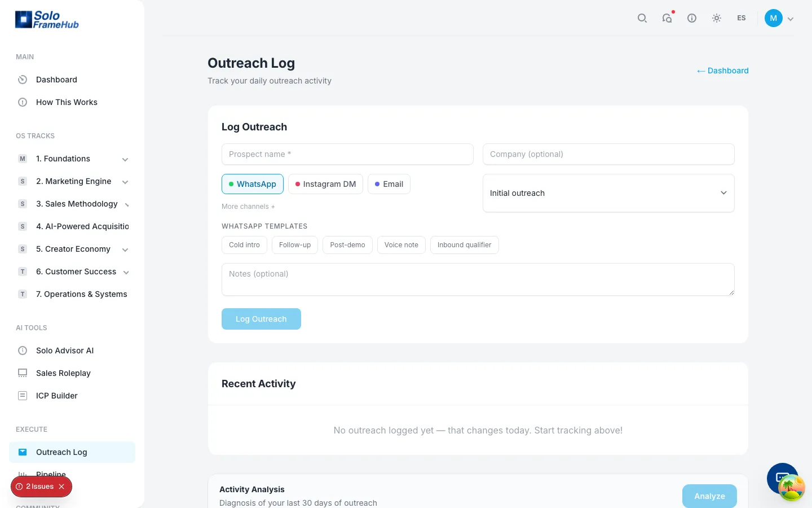Click the S badge beside Creator Economy
The image size is (812, 508).
(23, 249)
